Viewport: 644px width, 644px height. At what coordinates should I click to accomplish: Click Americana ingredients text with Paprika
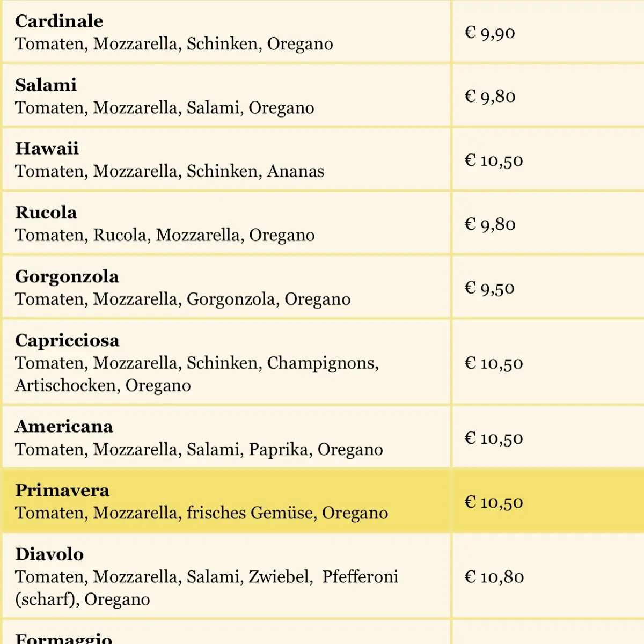pos(199,449)
